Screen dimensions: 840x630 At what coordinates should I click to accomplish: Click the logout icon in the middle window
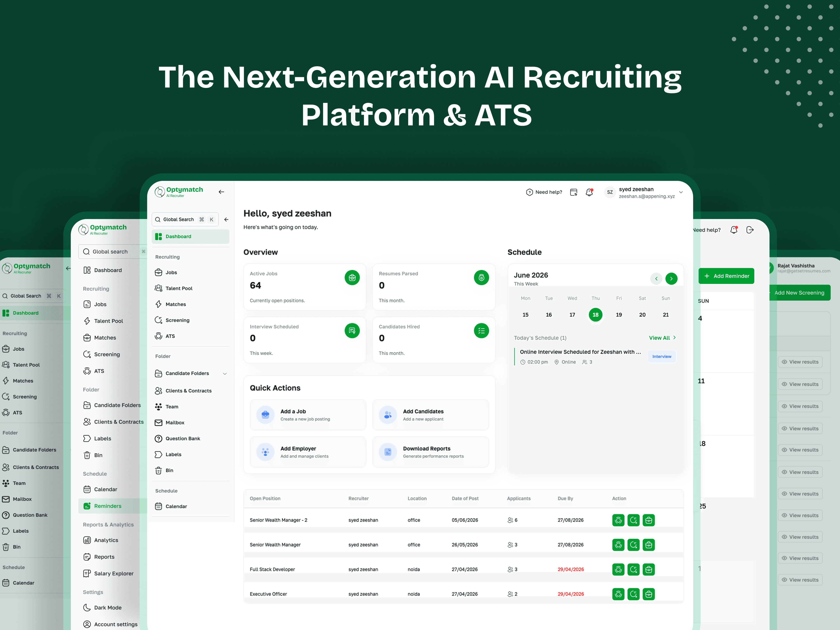tap(750, 230)
